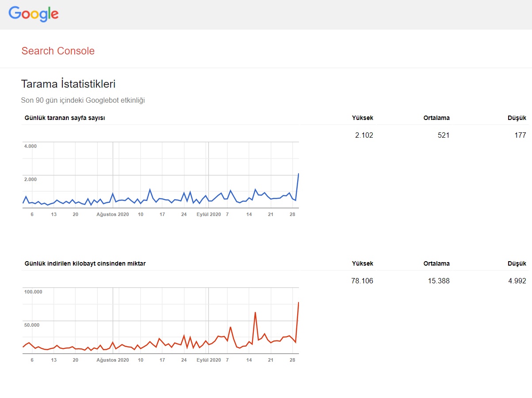Click the red kilobytes-downloaded line chart
The width and height of the screenshot is (532, 398).
(x=161, y=321)
